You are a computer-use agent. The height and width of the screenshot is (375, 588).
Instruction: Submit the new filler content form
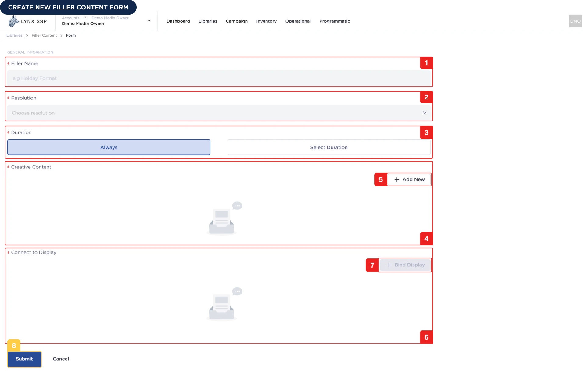pyautogui.click(x=24, y=359)
